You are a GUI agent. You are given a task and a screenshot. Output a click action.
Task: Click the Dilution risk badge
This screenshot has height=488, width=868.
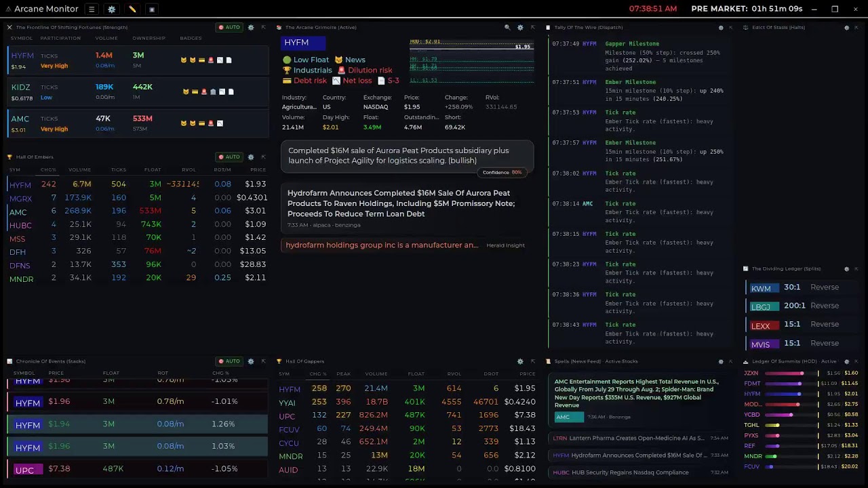365,70
